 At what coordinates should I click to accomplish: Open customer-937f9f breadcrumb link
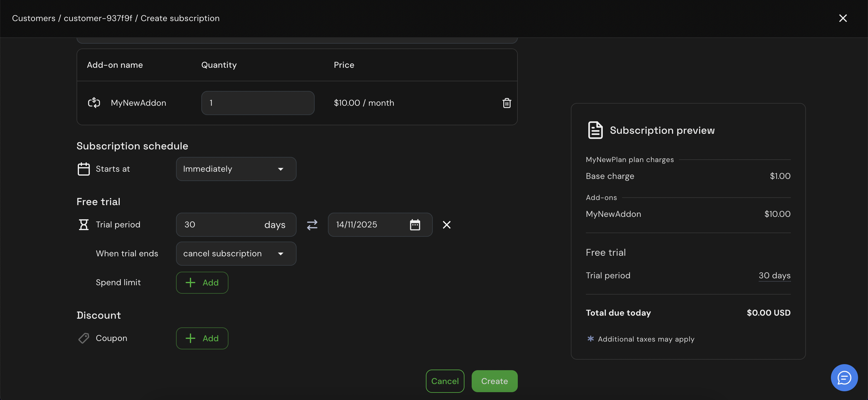click(98, 18)
